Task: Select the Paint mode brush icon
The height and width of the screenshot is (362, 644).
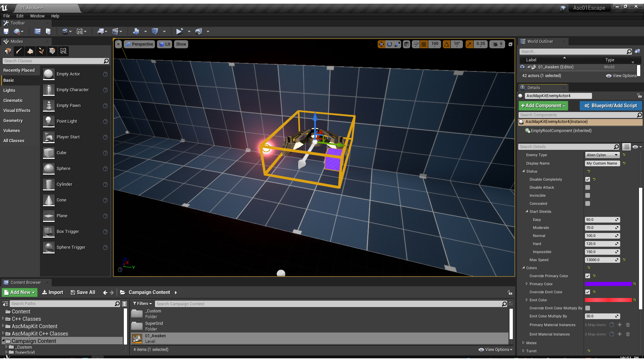Action: (x=19, y=51)
